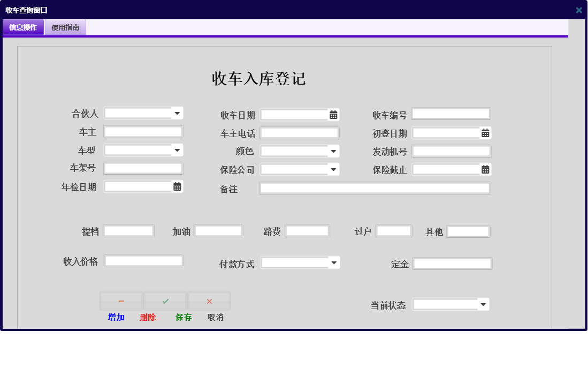The height and width of the screenshot is (368, 588).
Task: Switch to the 使用指南 tab
Action: click(65, 27)
